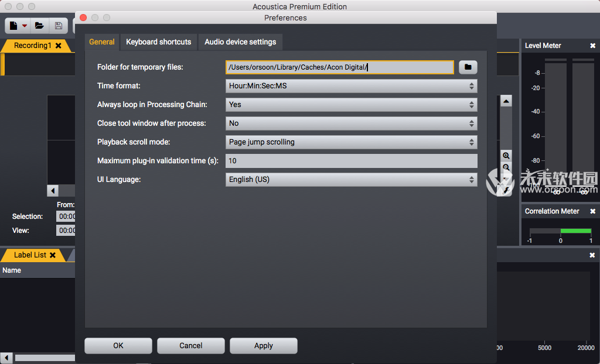Click the temporary files folder path field
The width and height of the screenshot is (600, 364).
point(340,67)
